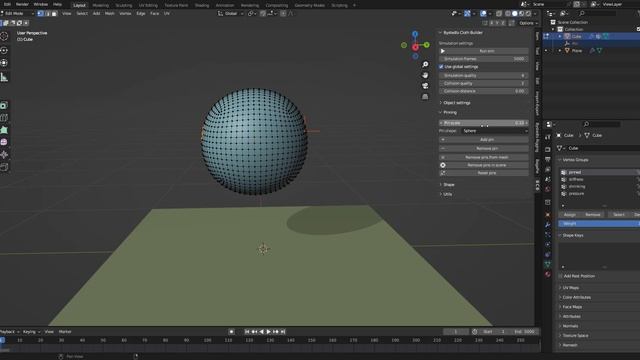Image resolution: width=640 pixels, height=360 pixels.
Task: Click the pan hand viewport icon
Action: 425,75
